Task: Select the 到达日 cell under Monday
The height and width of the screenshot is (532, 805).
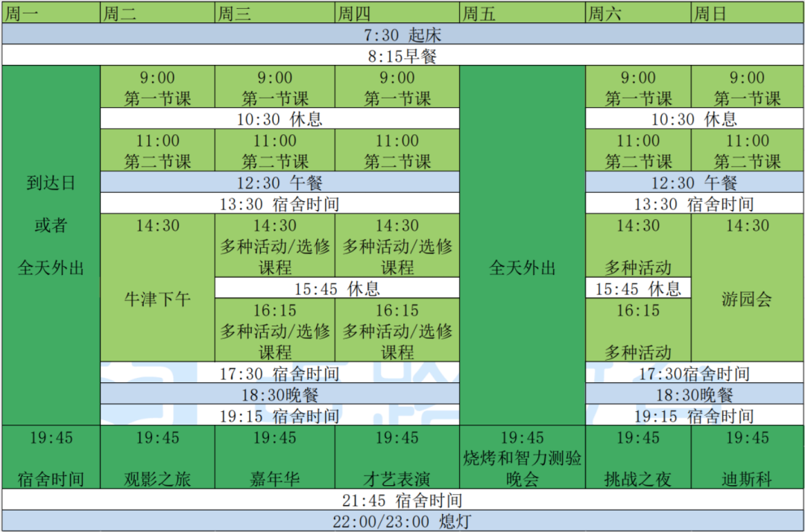Action: [51, 184]
